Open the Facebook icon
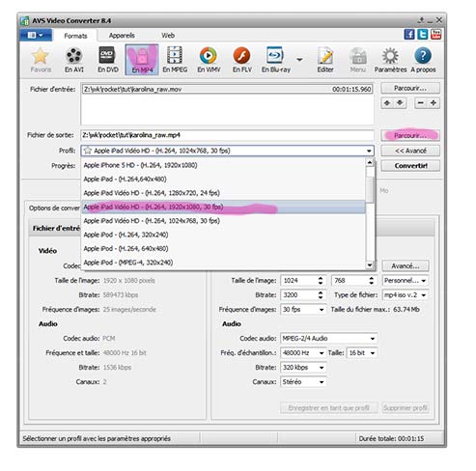 (x=409, y=35)
